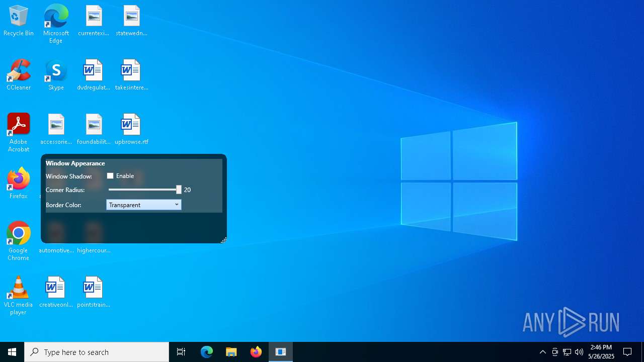Show hidden system tray icons

coord(543,352)
